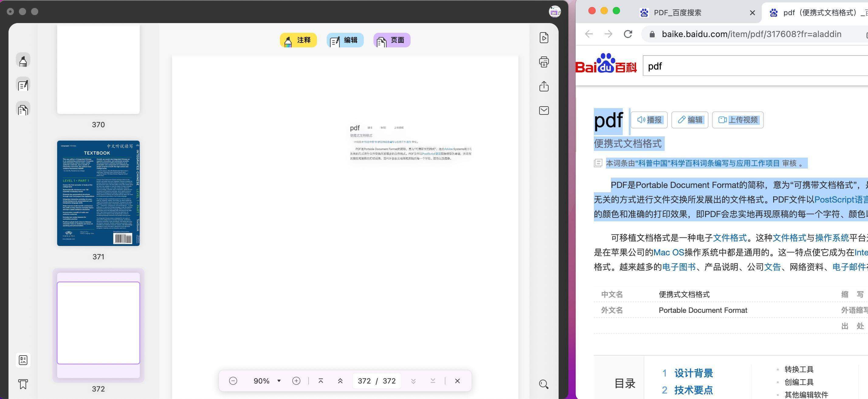The width and height of the screenshot is (868, 399).
Task: Switch to the 编辑 tab
Action: 345,40
